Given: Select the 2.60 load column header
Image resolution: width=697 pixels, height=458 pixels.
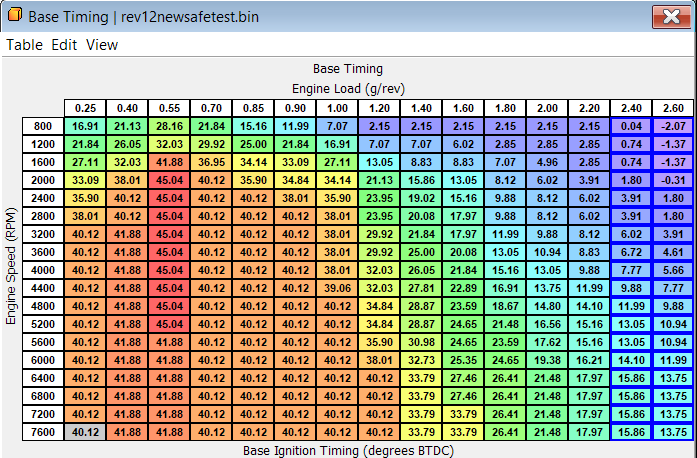Looking at the screenshot, I should click(673, 108).
